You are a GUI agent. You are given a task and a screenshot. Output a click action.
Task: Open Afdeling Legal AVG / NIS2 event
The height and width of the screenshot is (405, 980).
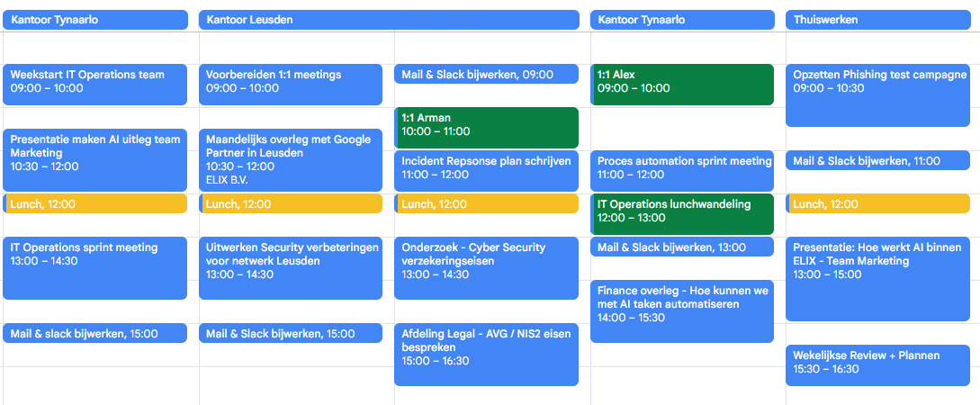point(486,355)
